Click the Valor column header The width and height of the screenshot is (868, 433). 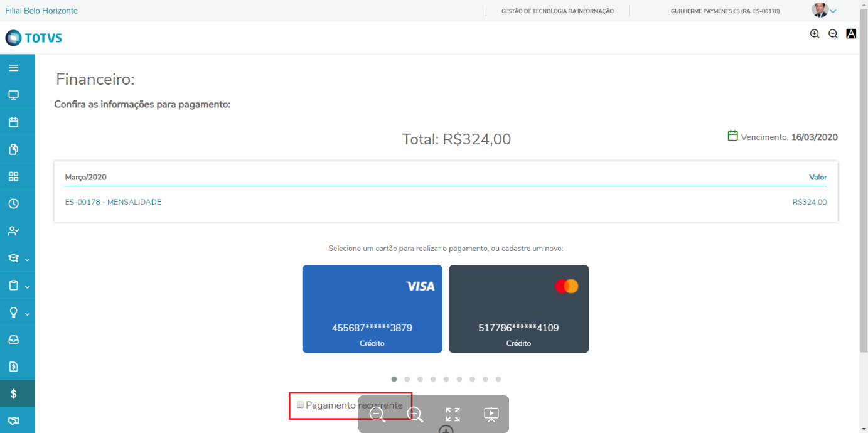coord(818,178)
